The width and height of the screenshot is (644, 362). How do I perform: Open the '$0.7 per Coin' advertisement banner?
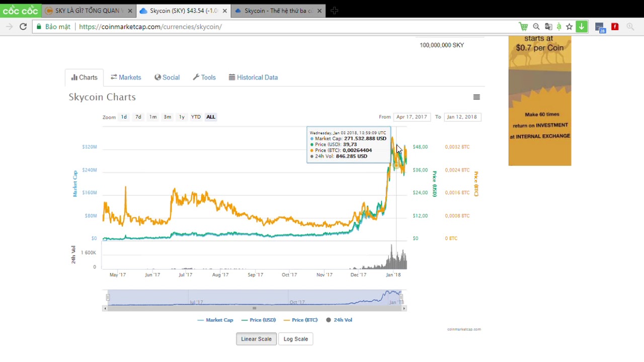tap(540, 101)
